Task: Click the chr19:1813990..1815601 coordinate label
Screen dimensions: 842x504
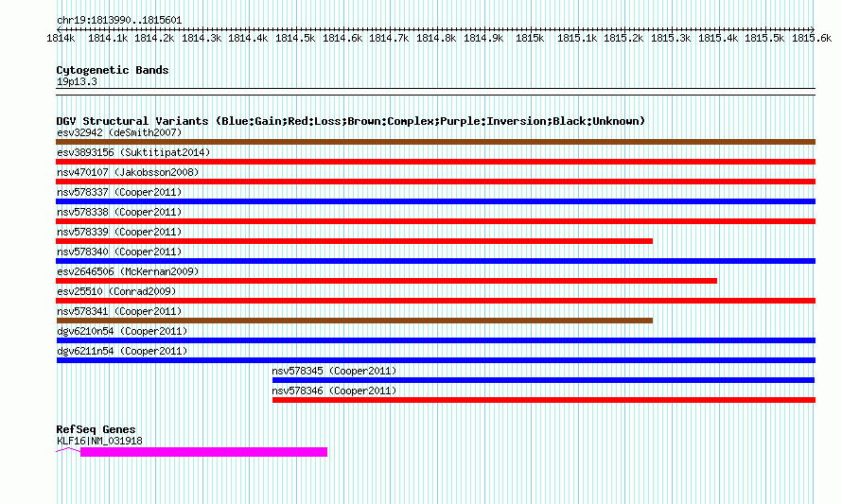Action: pos(119,21)
